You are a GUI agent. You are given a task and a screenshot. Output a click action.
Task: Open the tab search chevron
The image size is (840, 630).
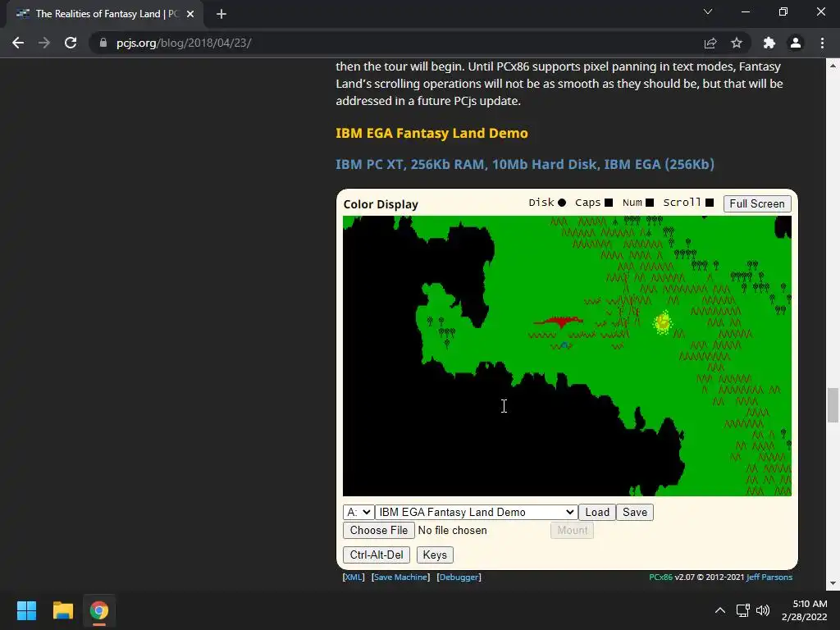click(708, 11)
